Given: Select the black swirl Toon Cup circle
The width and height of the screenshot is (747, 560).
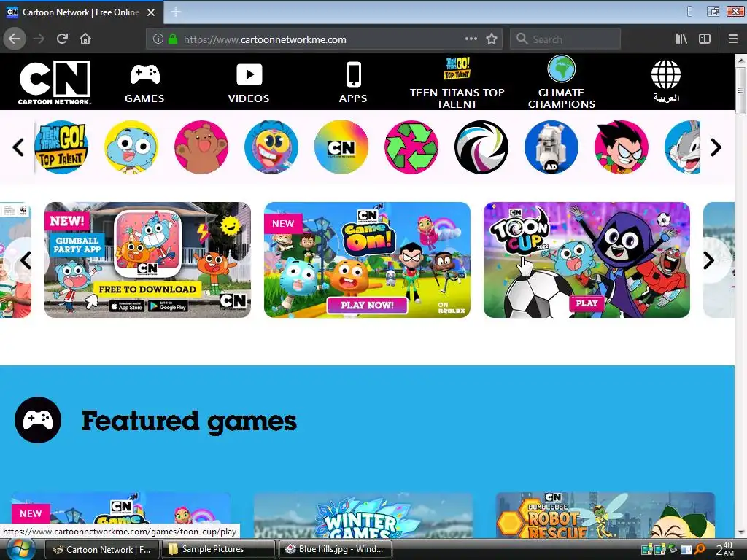Looking at the screenshot, I should pos(481,147).
